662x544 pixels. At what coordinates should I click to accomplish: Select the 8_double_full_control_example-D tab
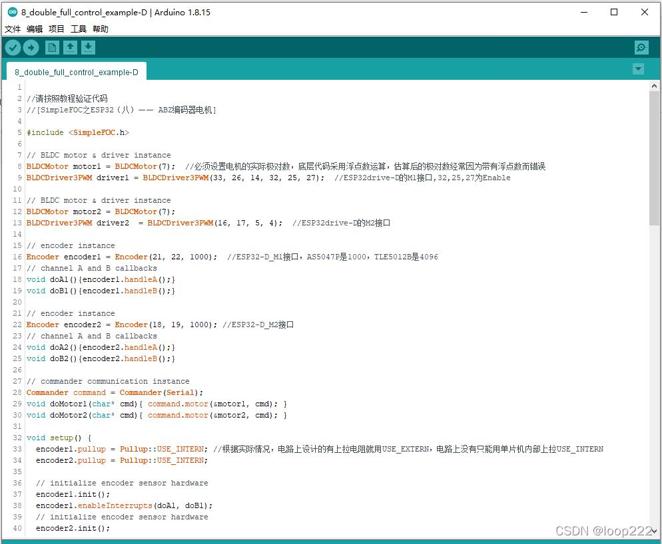[x=76, y=72]
